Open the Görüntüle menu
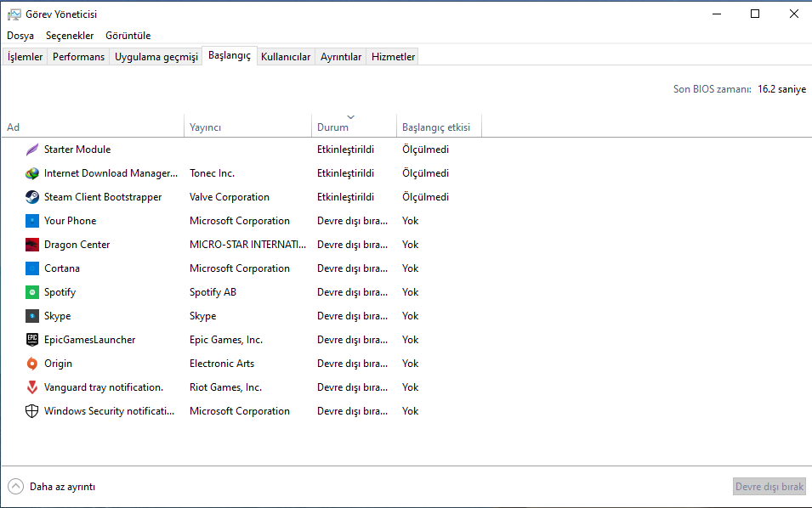 coord(128,36)
